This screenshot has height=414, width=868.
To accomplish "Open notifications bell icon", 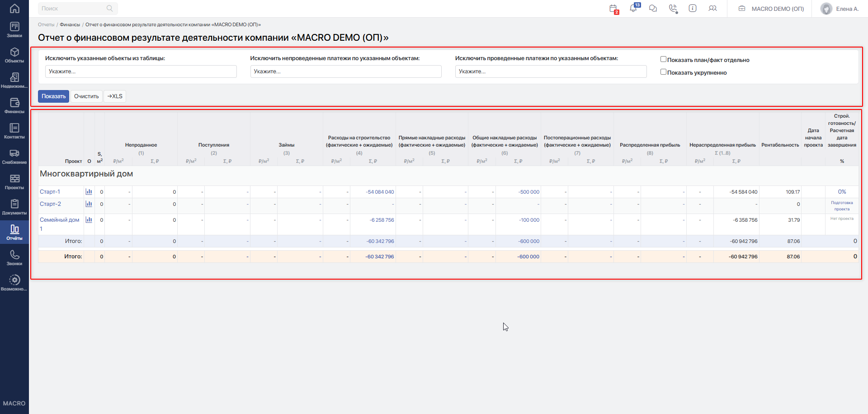I will [x=633, y=8].
